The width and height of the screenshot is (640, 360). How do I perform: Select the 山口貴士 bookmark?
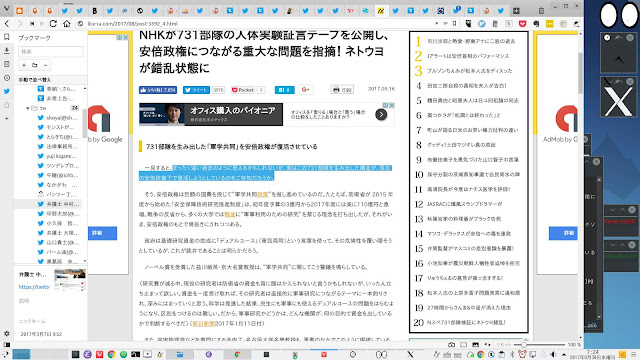tap(57, 242)
